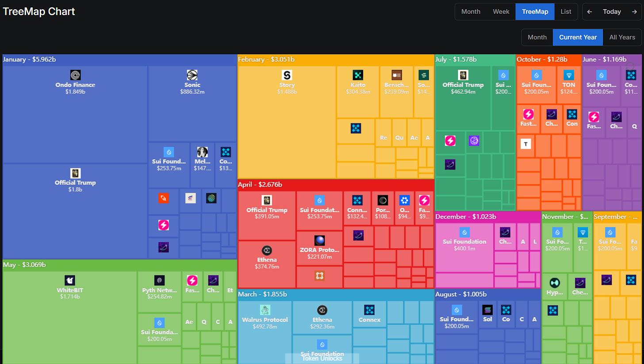Switch to the Month calendar view tab

coord(471,11)
